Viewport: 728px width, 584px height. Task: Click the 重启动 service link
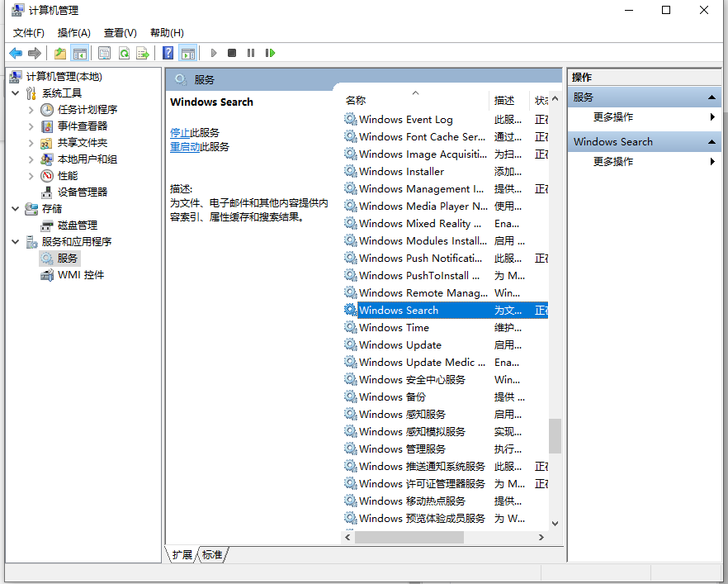pyautogui.click(x=185, y=146)
